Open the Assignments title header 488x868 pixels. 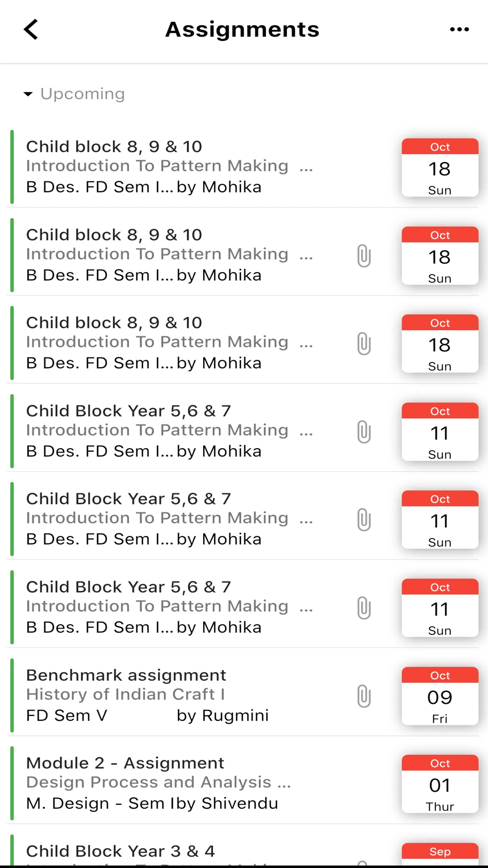(x=242, y=29)
